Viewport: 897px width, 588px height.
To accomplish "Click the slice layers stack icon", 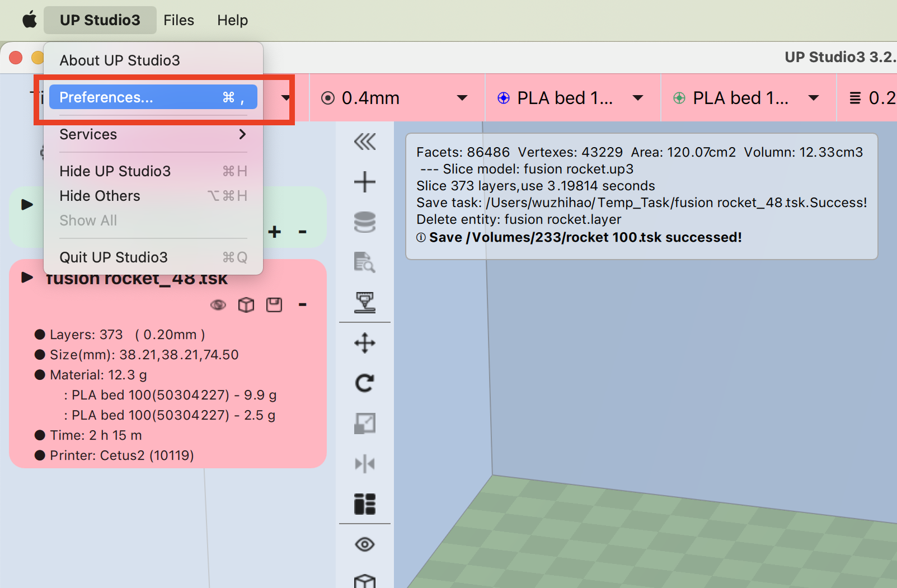I will coord(365,222).
